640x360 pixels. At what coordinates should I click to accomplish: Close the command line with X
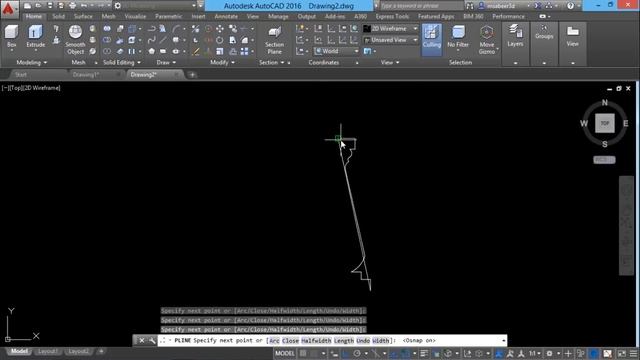(141, 340)
